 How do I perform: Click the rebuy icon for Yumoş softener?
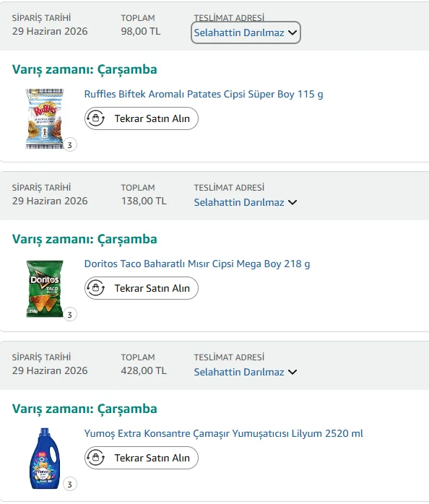point(95,458)
